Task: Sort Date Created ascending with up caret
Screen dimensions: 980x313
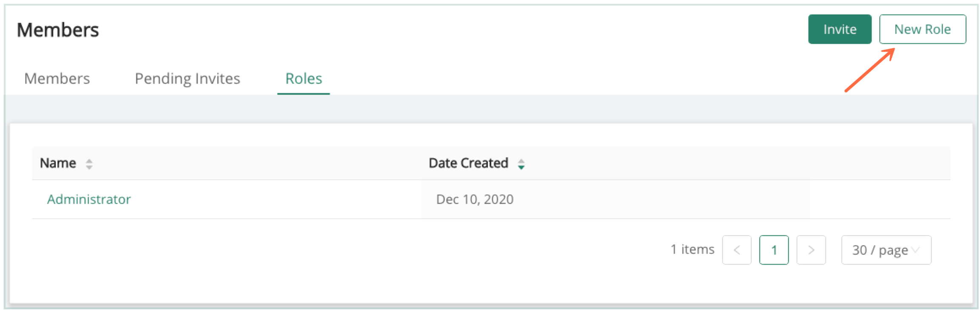Action: coord(521,161)
